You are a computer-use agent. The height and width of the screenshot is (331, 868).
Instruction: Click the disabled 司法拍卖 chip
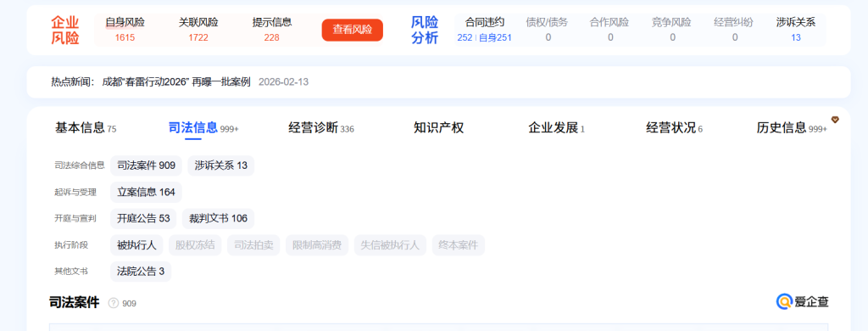pyautogui.click(x=253, y=245)
